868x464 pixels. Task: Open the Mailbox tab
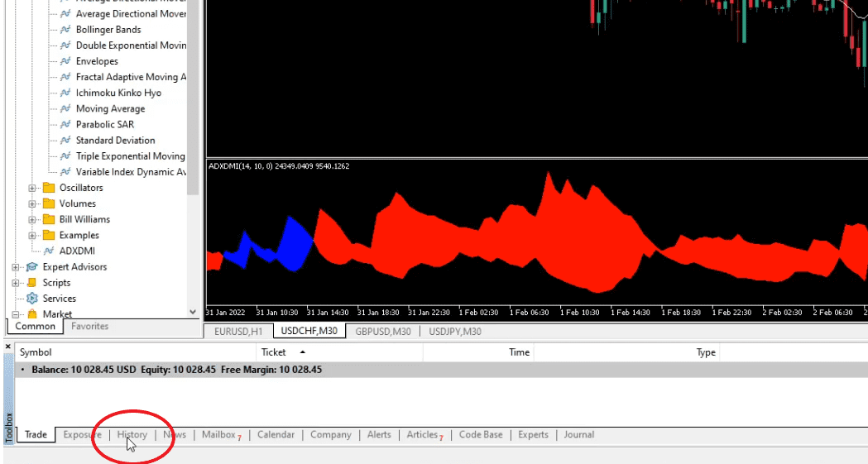218,435
